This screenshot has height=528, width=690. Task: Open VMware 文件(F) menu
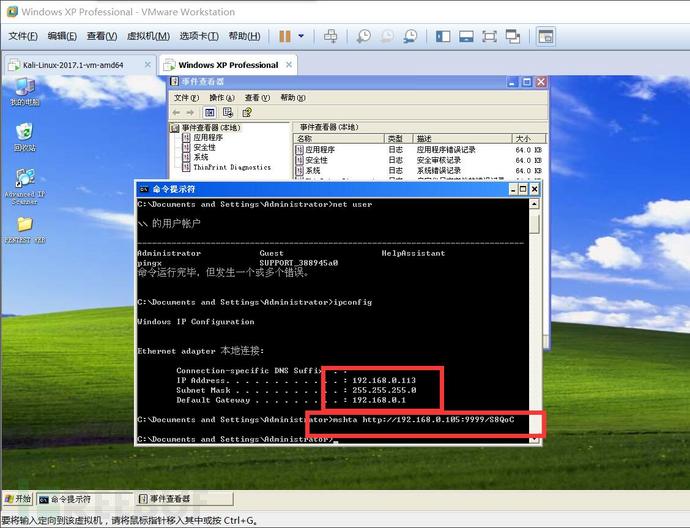click(x=23, y=36)
